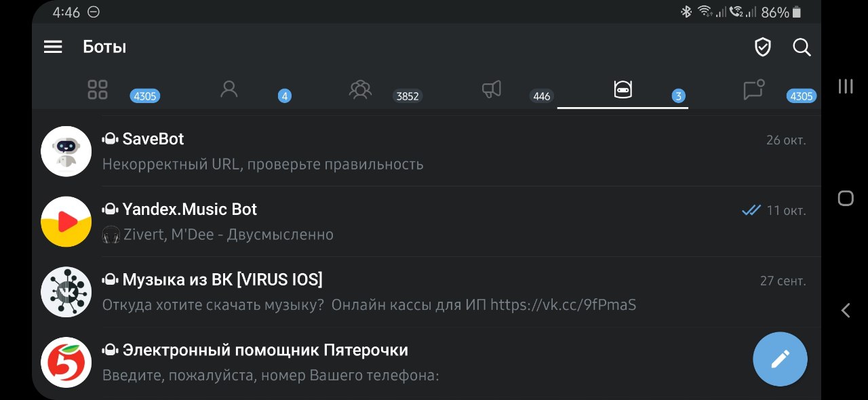Open Музыка из ВК [VIRUS IOS] chat
This screenshot has height=400, width=868.
pos(427,292)
